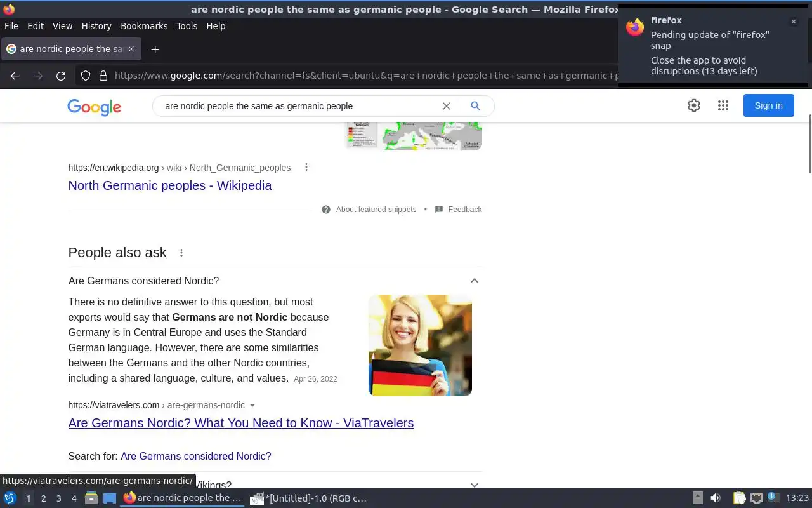Click the Firefox address bar URL

click(x=365, y=76)
